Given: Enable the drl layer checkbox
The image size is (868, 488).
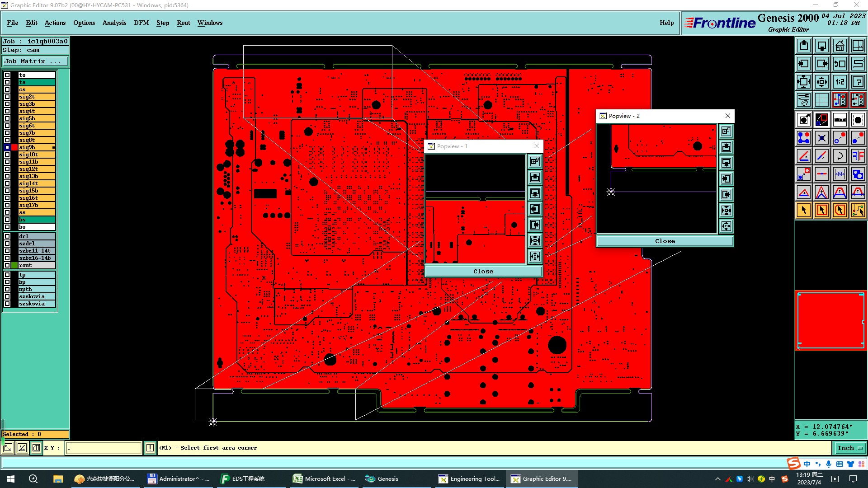Looking at the screenshot, I should [x=7, y=236].
